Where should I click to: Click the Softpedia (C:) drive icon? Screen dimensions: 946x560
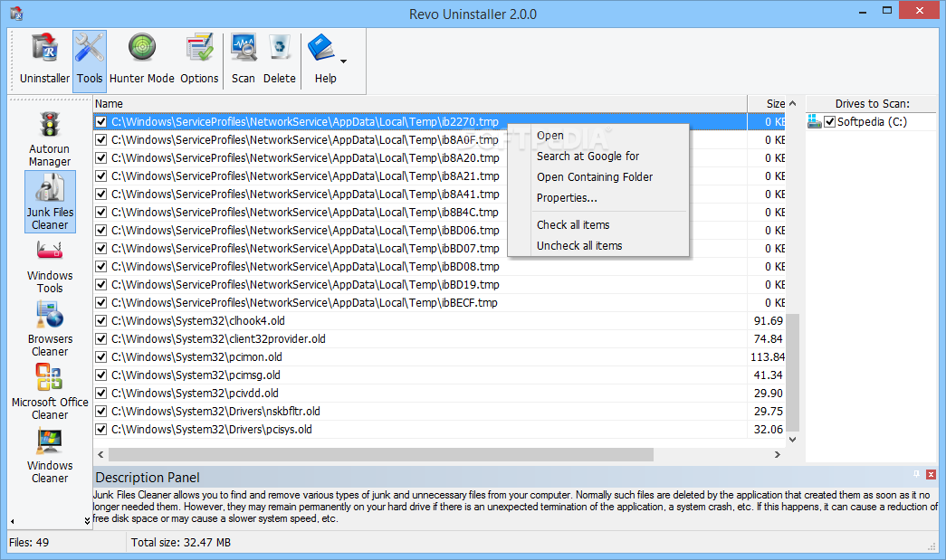[815, 122]
